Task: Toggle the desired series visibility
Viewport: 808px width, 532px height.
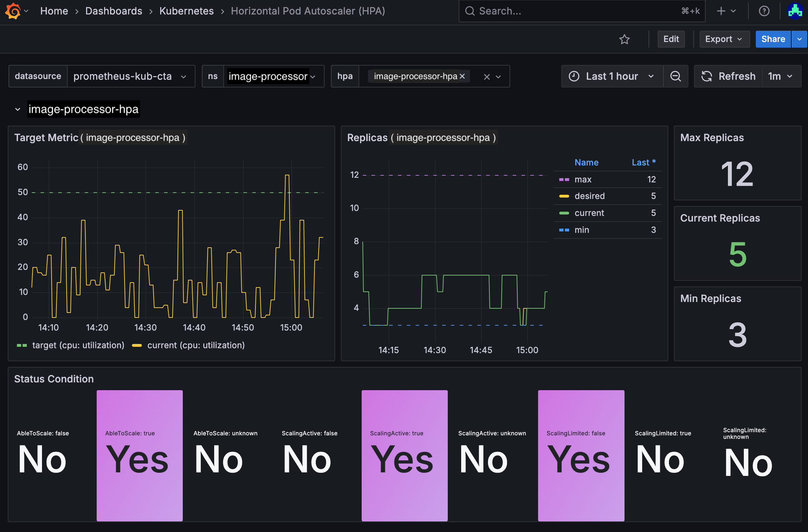Action: [x=589, y=196]
